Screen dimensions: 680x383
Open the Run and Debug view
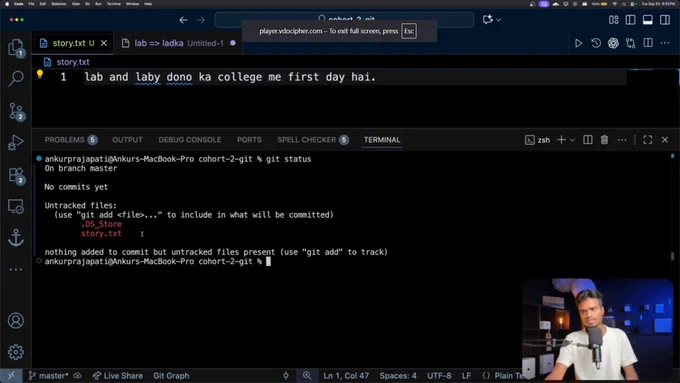click(x=16, y=142)
